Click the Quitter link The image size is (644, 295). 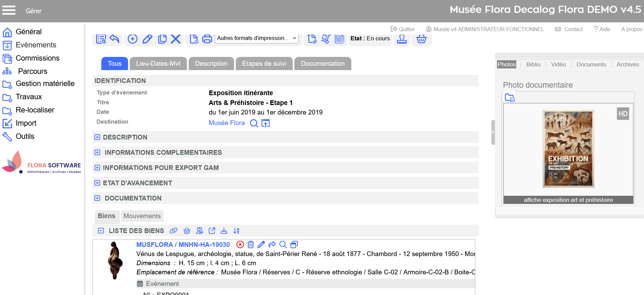(x=403, y=29)
